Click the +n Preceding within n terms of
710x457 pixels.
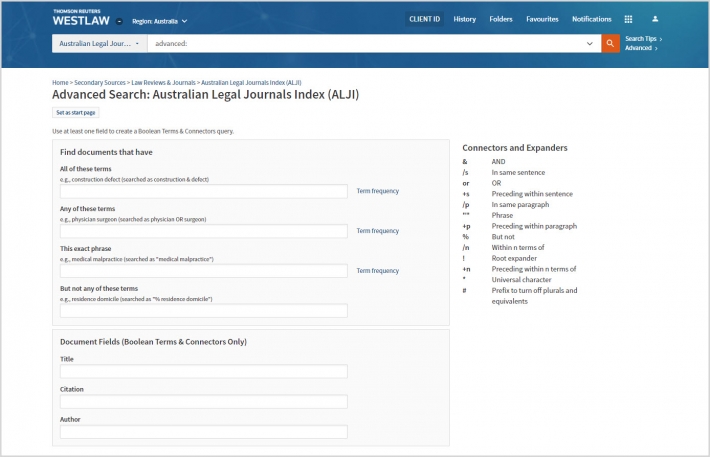519,269
